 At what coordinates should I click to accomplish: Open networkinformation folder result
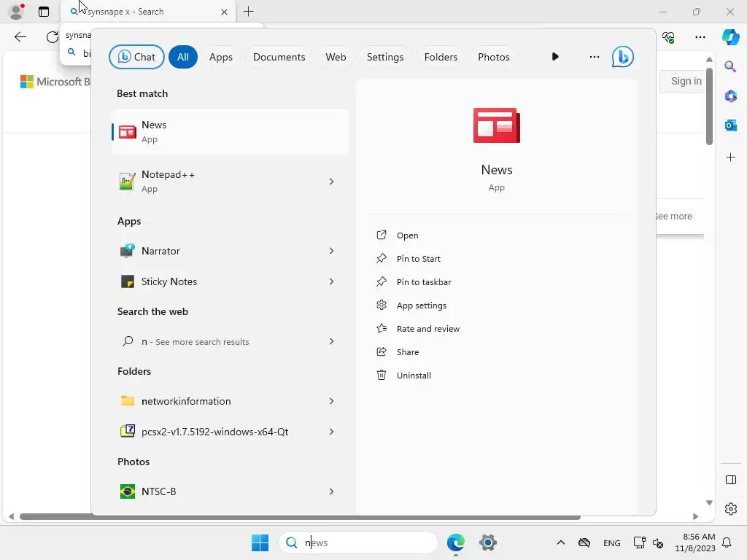pos(230,401)
